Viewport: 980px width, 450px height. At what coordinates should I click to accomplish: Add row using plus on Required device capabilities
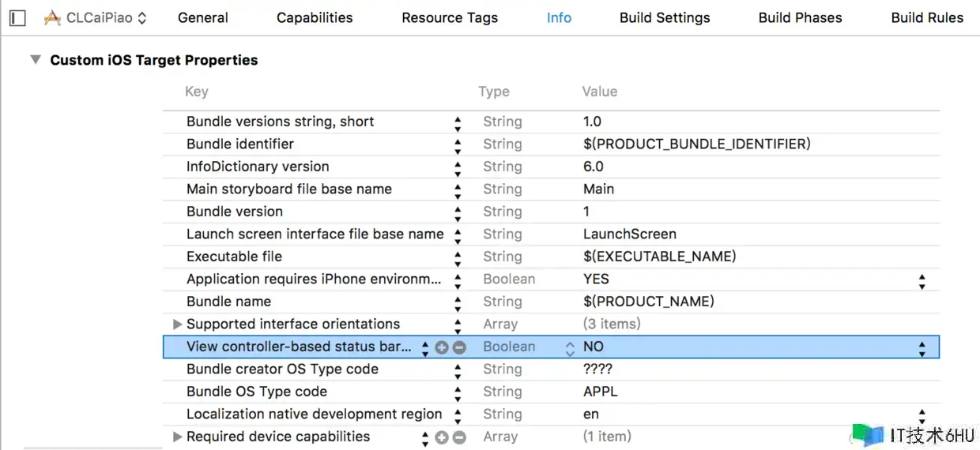[442, 437]
